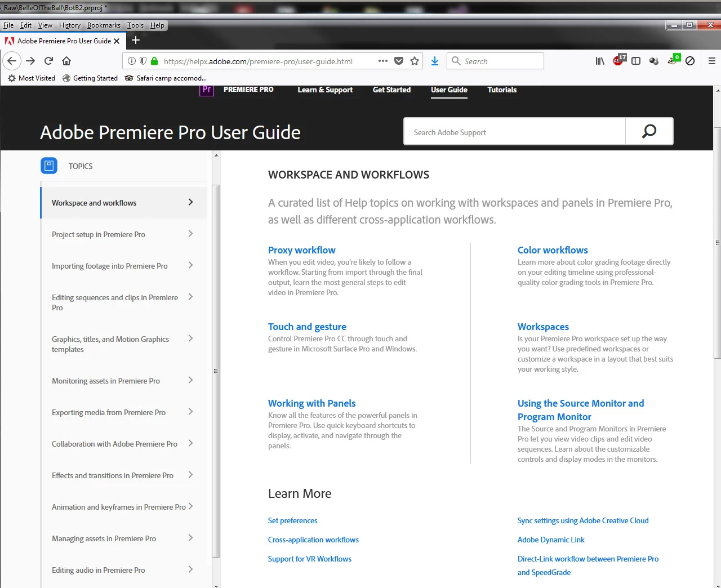This screenshot has height=588, width=721.
Task: Open the Working with Panels link
Action: click(311, 403)
